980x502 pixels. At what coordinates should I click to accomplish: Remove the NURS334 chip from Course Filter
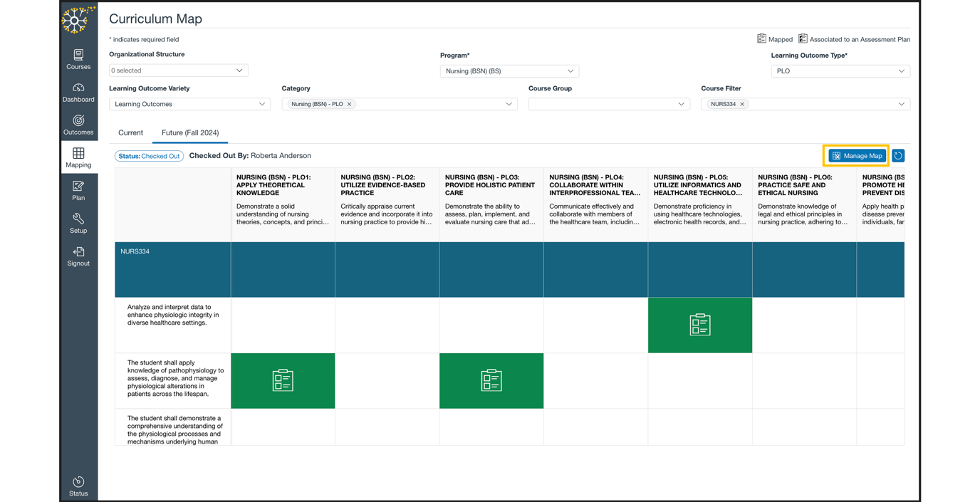point(742,104)
